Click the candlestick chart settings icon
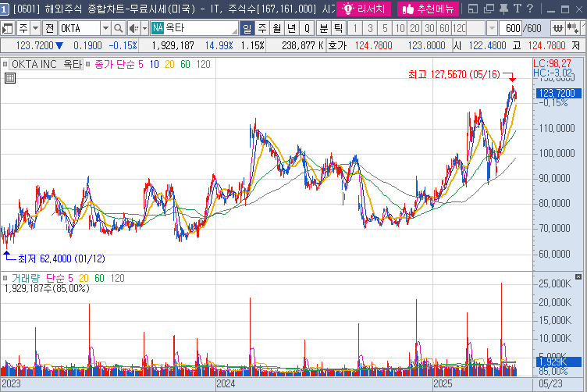Viewport: 587px width, 392px height. [573, 28]
